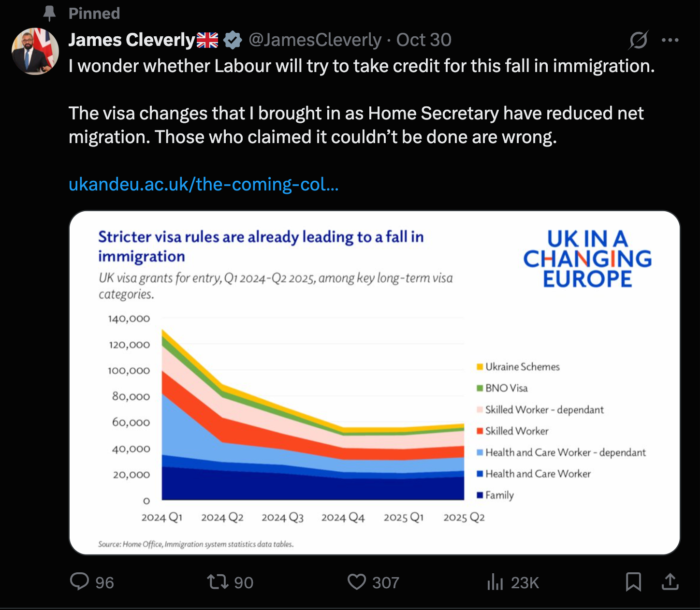
Task: Open James Cleverly's profile avatar
Action: (x=35, y=51)
